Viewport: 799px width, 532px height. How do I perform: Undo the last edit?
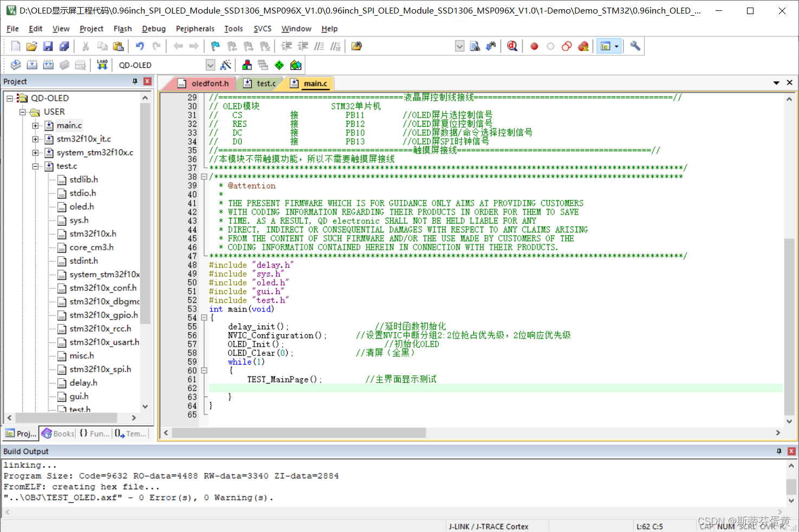tap(140, 46)
